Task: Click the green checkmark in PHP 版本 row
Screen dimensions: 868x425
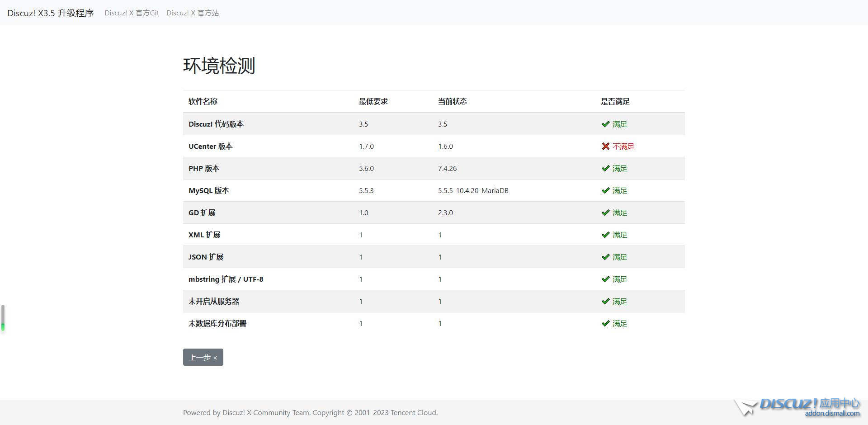Action: pos(606,168)
